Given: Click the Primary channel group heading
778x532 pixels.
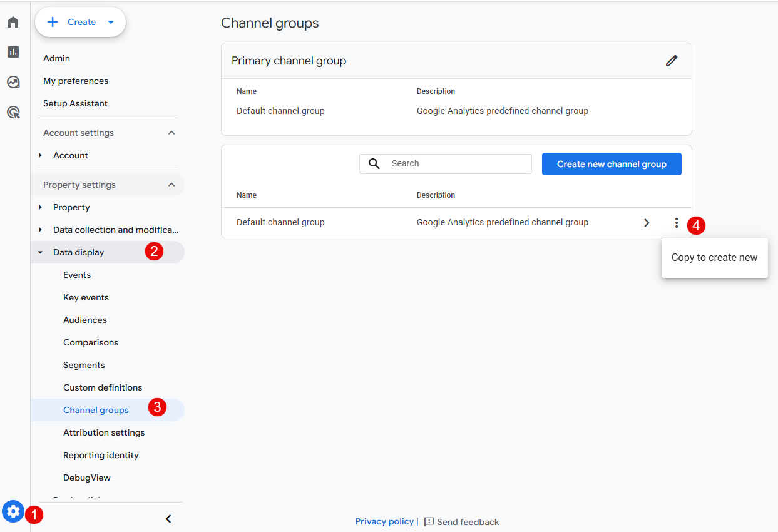Looking at the screenshot, I should coord(289,61).
